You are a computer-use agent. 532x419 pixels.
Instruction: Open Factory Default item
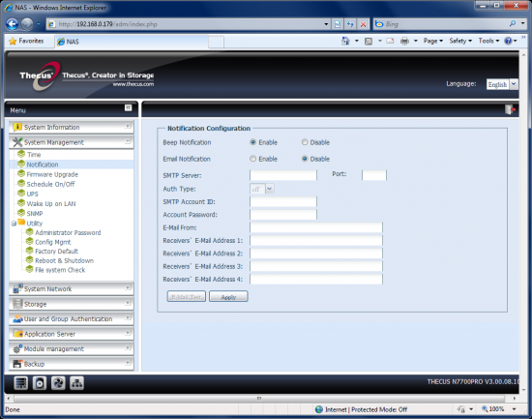pos(56,252)
